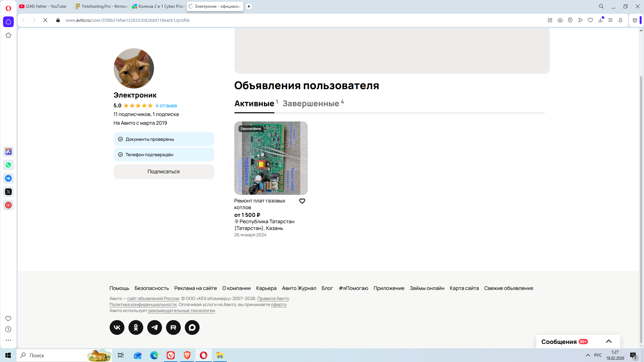Switch to Завершенные tab
This screenshot has height=362, width=644.
tap(311, 104)
